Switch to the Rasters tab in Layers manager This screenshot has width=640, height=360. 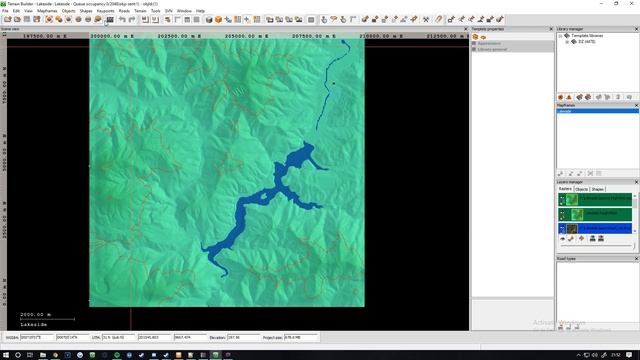(565, 189)
